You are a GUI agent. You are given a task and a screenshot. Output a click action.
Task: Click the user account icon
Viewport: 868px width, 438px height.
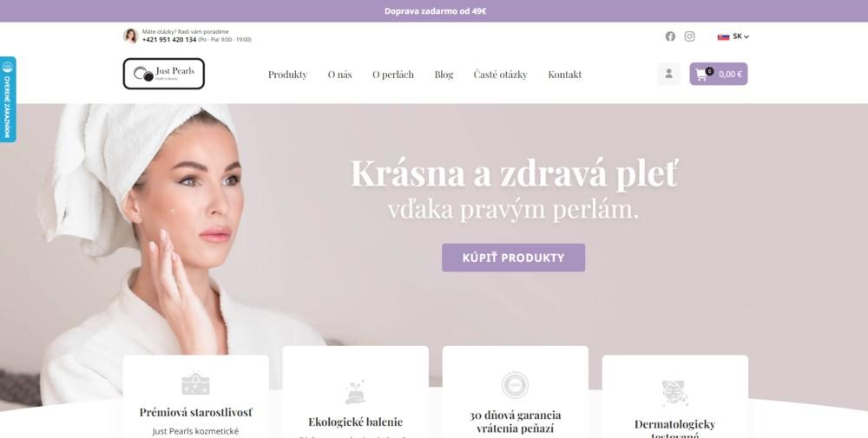(x=668, y=74)
